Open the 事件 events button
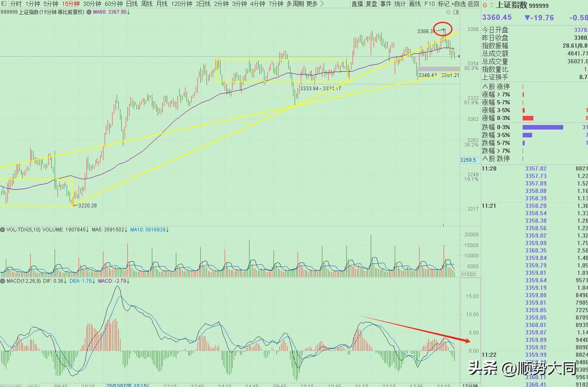The height and width of the screenshot is (387, 588). coord(386,4)
